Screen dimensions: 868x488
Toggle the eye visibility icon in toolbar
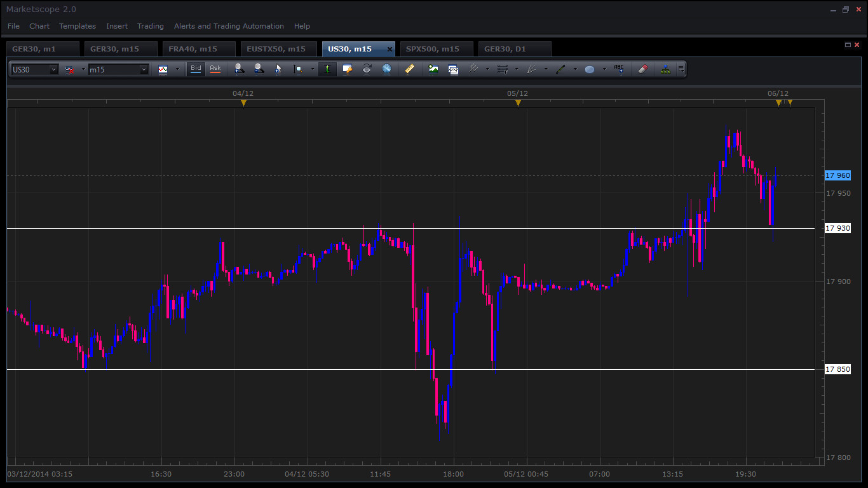pyautogui.click(x=367, y=69)
